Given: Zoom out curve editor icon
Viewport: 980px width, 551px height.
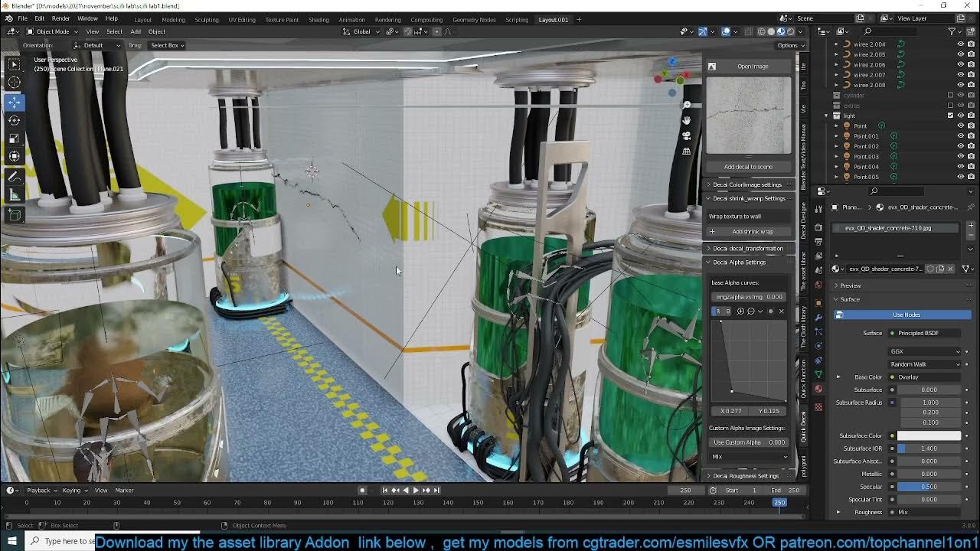Looking at the screenshot, I should pos(750,311).
